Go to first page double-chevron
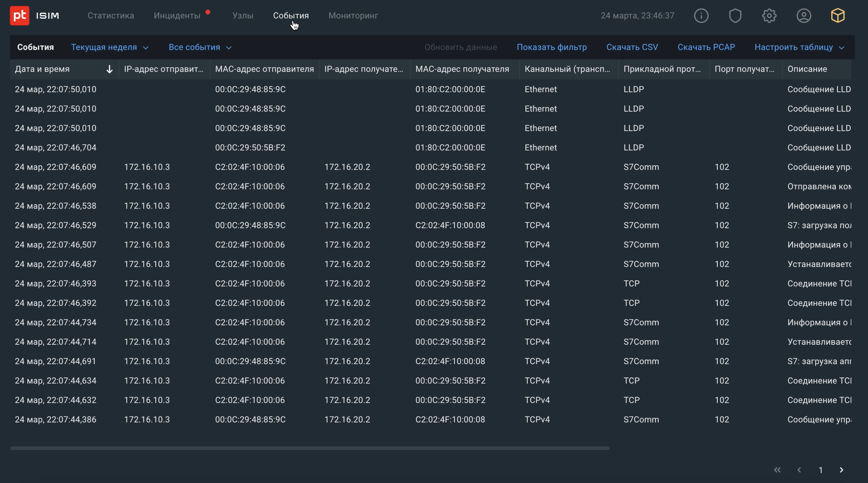 point(777,470)
